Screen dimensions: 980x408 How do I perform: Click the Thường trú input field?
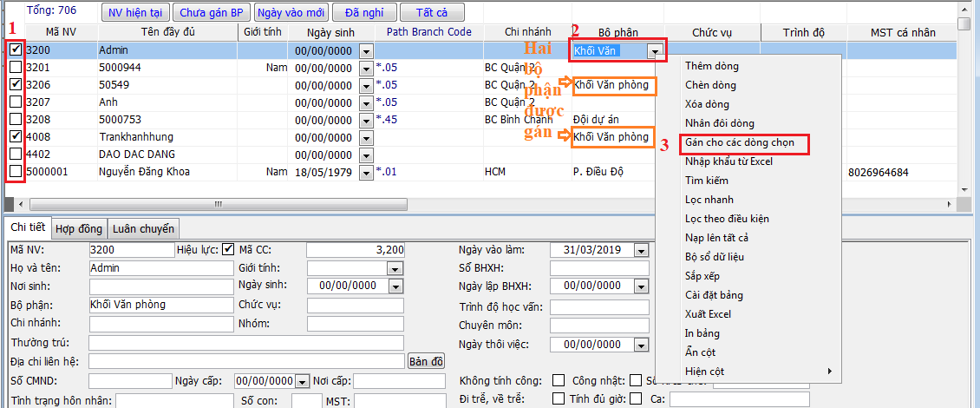(x=246, y=343)
